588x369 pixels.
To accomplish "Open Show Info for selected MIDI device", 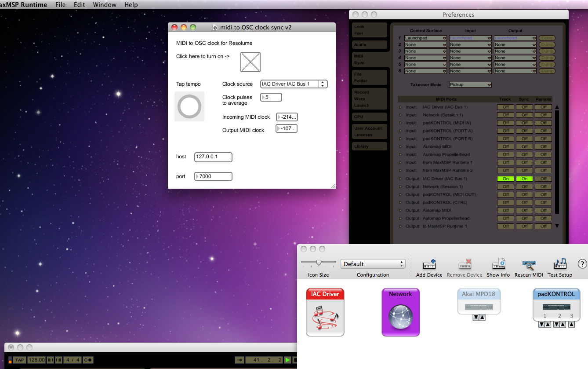I will pos(498,264).
